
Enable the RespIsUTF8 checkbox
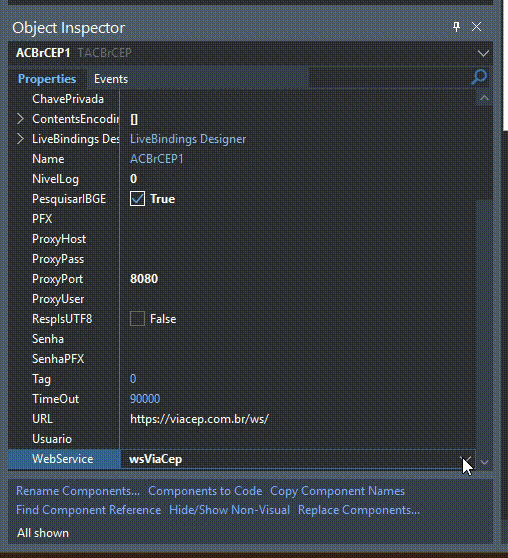tap(137, 319)
